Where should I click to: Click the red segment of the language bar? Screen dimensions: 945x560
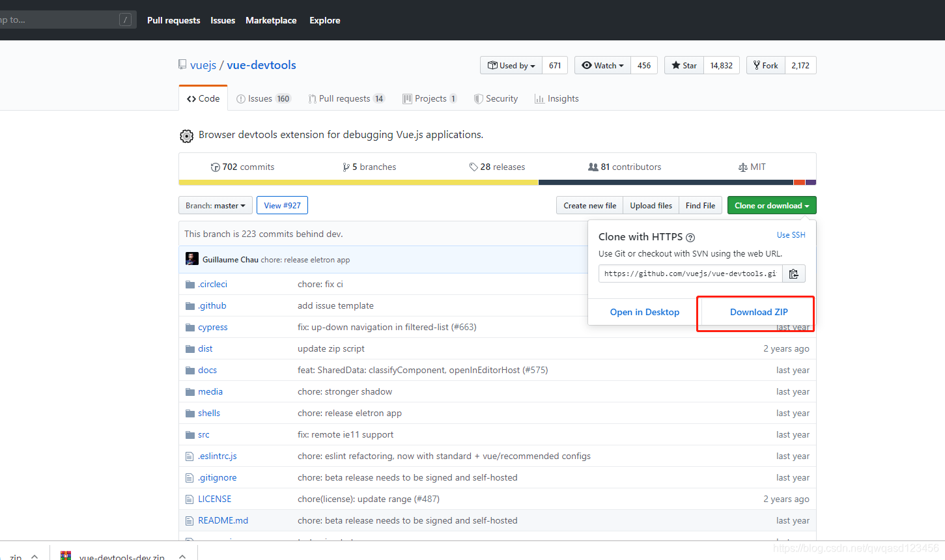799,182
